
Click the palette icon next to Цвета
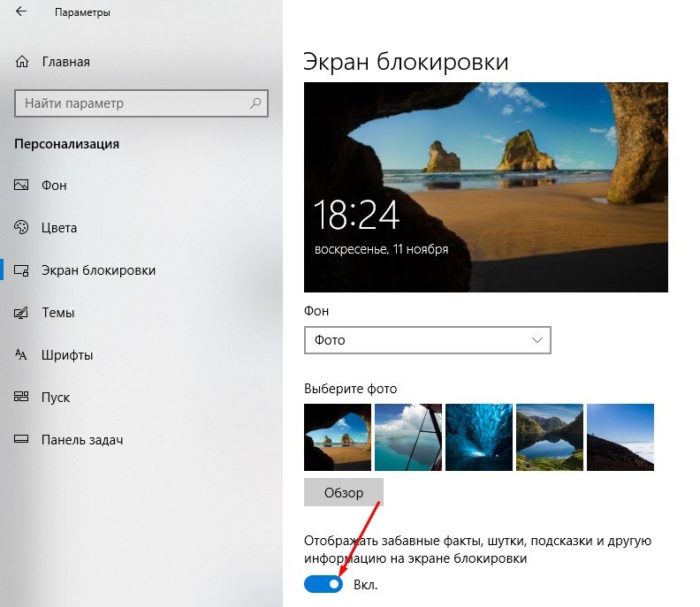(x=21, y=227)
